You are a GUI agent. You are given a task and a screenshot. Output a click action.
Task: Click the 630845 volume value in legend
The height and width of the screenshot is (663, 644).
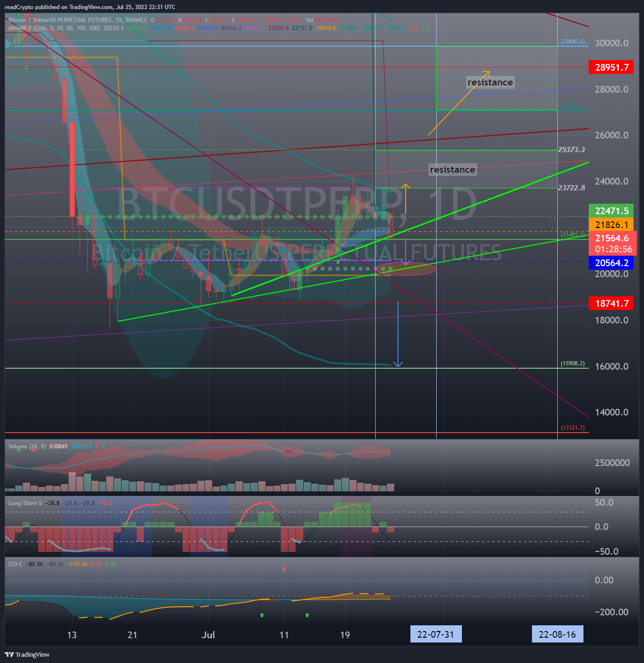pos(59,446)
